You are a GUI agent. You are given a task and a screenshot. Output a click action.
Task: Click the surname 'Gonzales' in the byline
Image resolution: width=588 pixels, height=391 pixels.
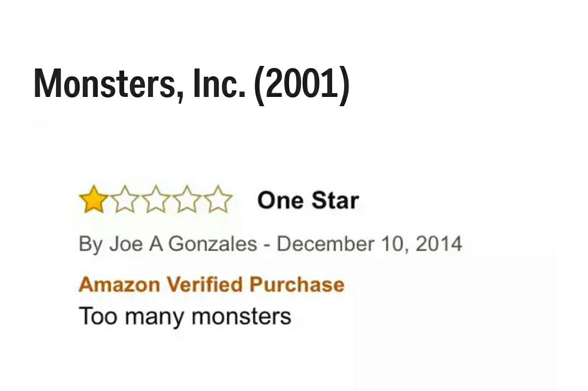click(x=212, y=244)
